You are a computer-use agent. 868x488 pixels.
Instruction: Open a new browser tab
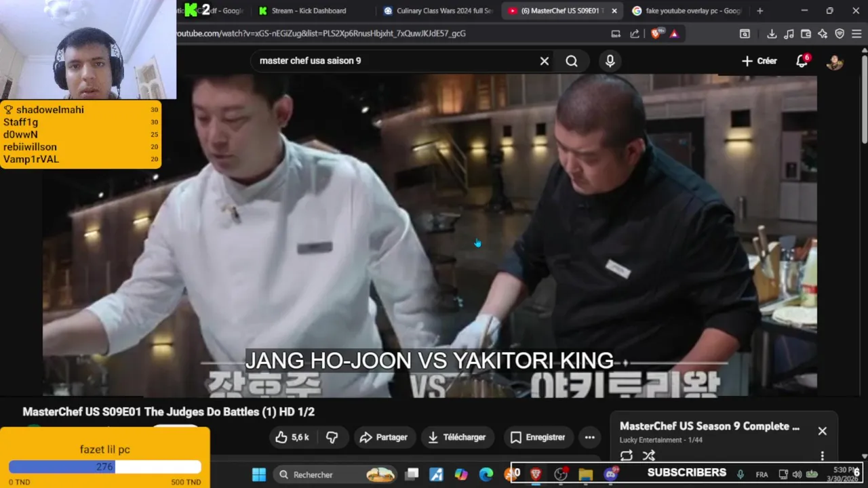pos(759,11)
